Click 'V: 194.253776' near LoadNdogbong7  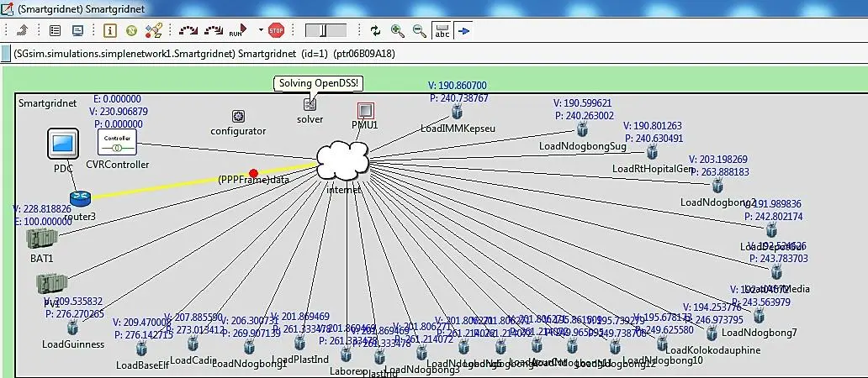[x=712, y=307]
